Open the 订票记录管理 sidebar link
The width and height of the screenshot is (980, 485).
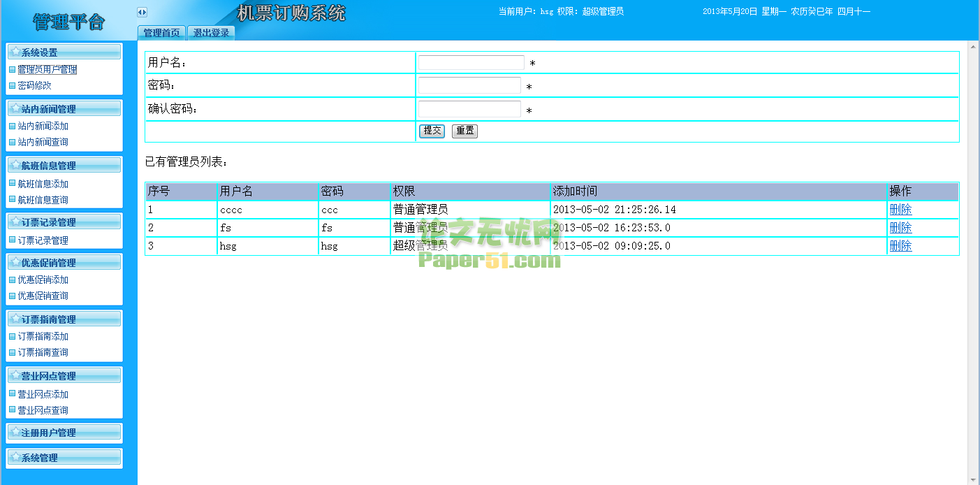tap(43, 240)
